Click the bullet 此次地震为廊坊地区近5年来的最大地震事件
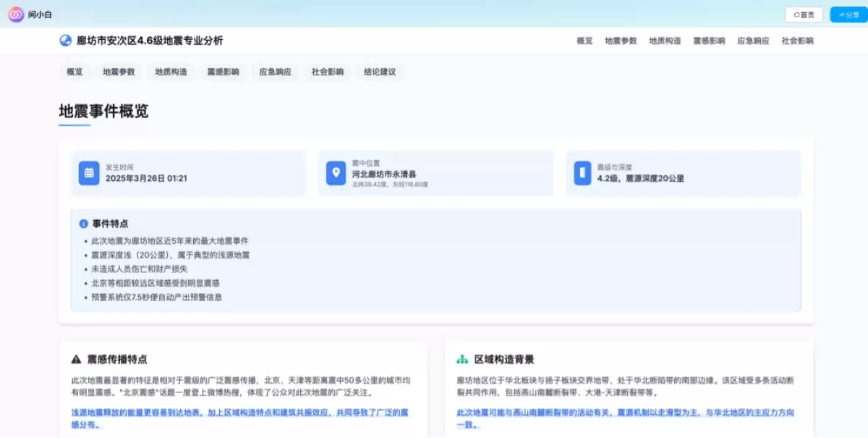This screenshot has width=868, height=438. pos(170,241)
